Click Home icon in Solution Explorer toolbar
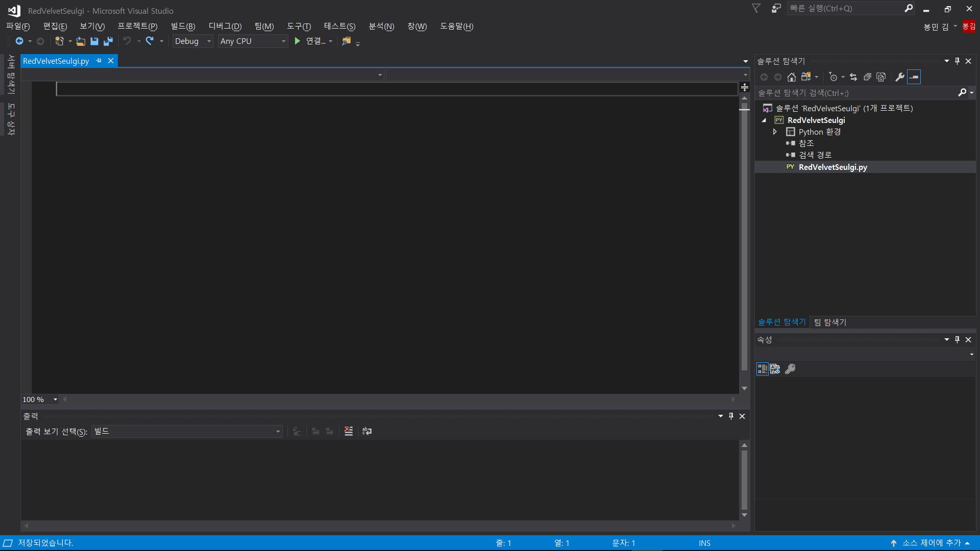Image resolution: width=980 pixels, height=551 pixels. click(x=791, y=77)
